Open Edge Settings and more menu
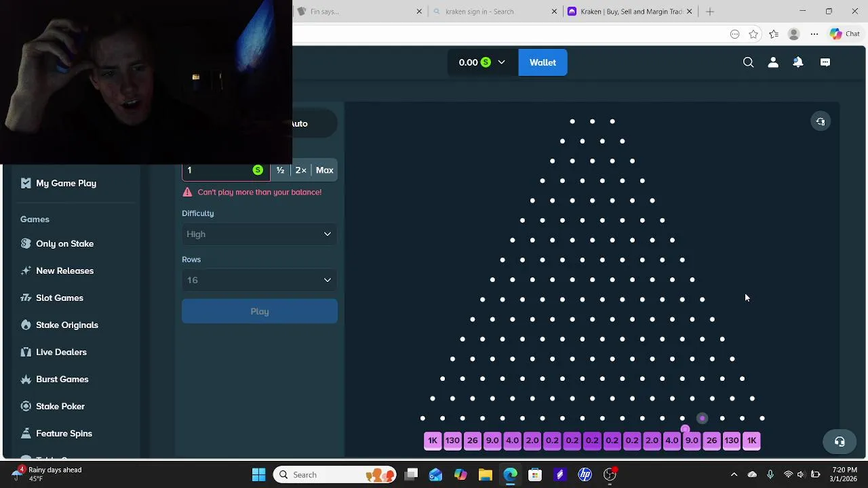Image resolution: width=868 pixels, height=488 pixels. 814,34
